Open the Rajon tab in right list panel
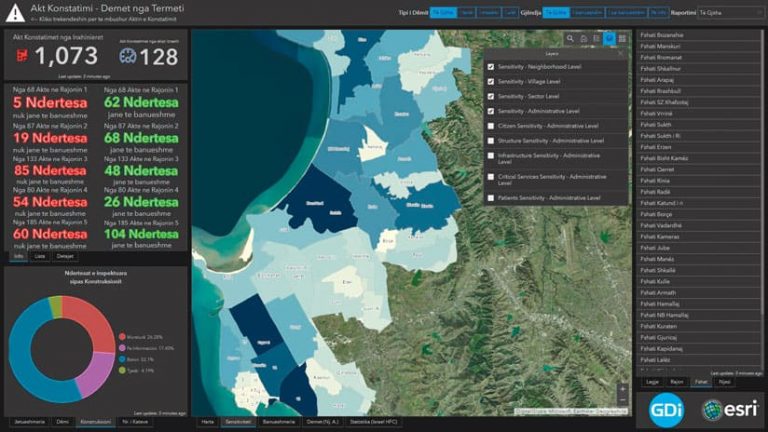The image size is (768, 432). (x=677, y=382)
